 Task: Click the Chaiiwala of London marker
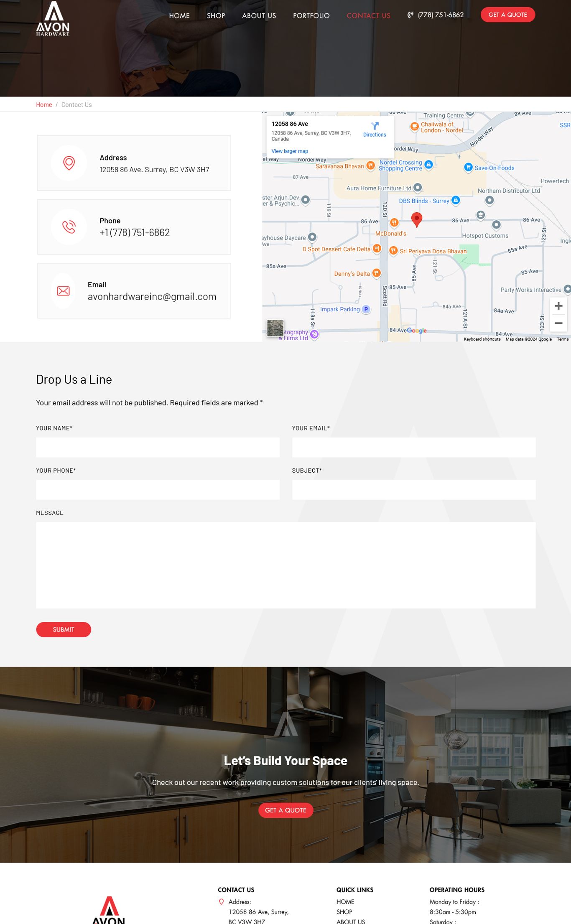tap(414, 127)
